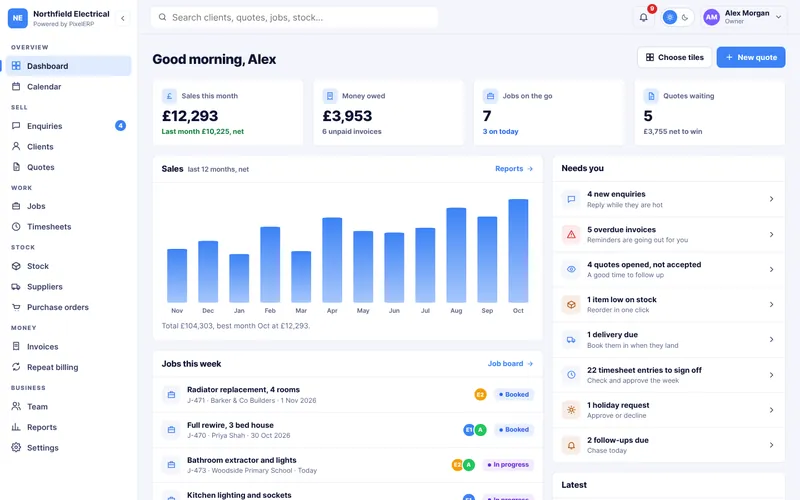Collapse the sidebar with chevron button

(x=122, y=18)
